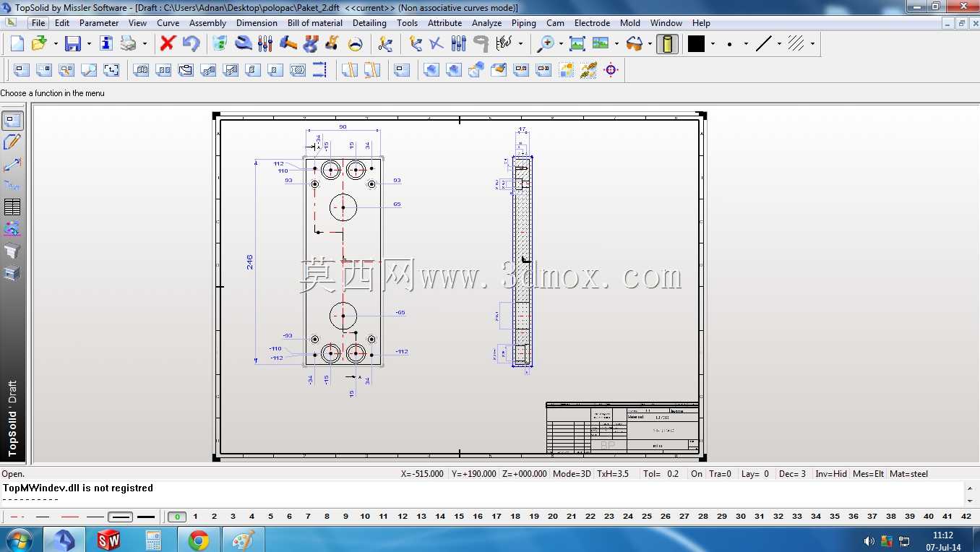Toggle layer 0 button
The width and height of the screenshot is (980, 552).
click(176, 517)
